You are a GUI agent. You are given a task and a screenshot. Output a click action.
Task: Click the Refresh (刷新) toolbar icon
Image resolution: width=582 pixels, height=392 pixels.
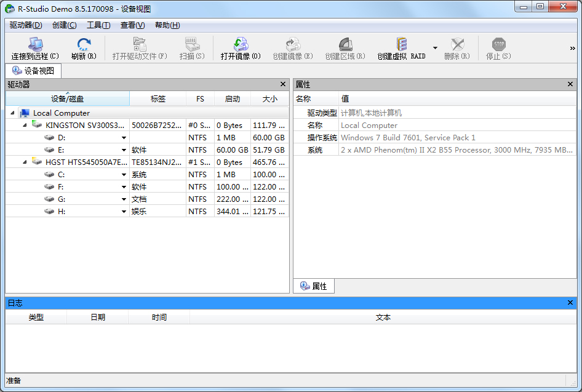(84, 44)
